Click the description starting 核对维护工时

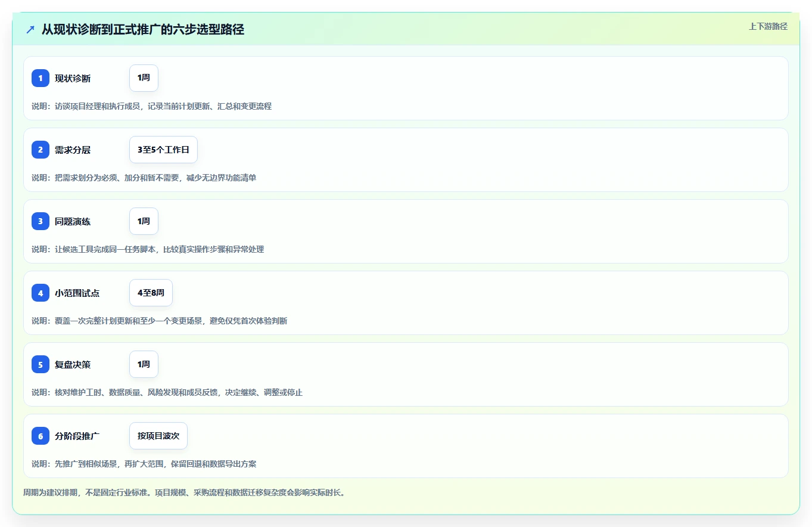(167, 392)
